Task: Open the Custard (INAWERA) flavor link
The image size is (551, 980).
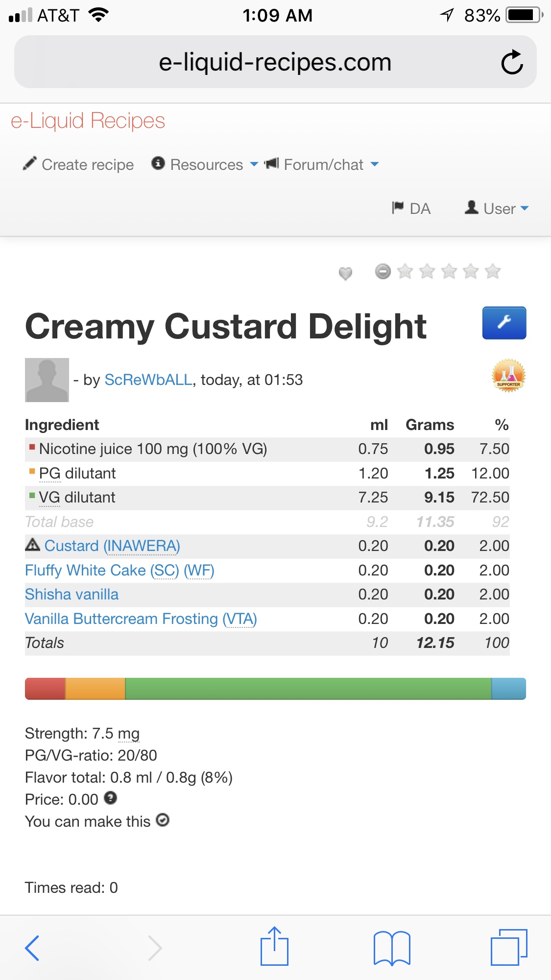Action: (112, 546)
